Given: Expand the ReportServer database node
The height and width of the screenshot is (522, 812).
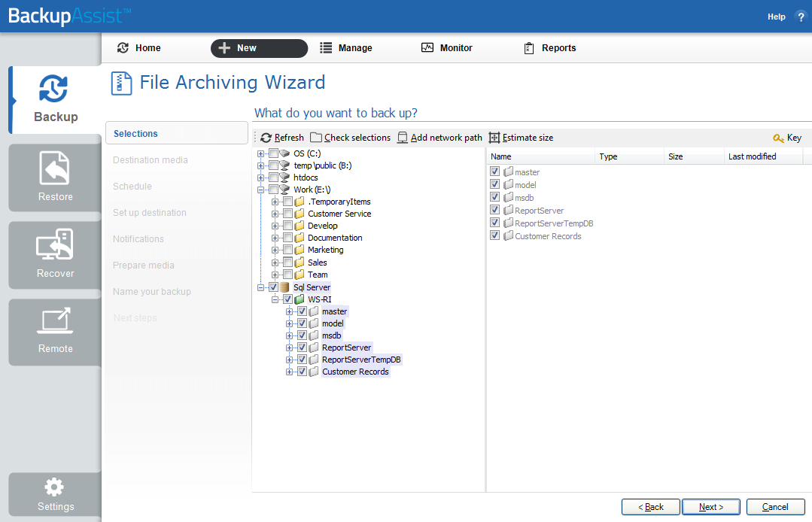Looking at the screenshot, I should click(290, 348).
